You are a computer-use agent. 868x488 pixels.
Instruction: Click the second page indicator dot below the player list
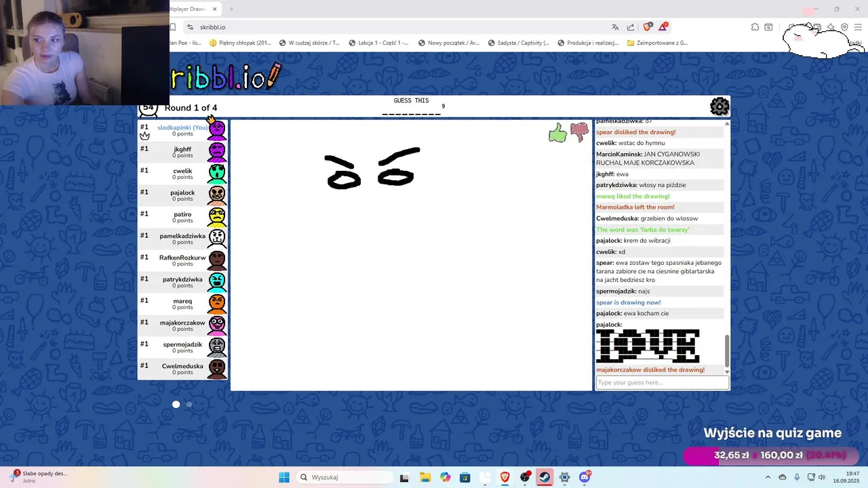(189, 405)
